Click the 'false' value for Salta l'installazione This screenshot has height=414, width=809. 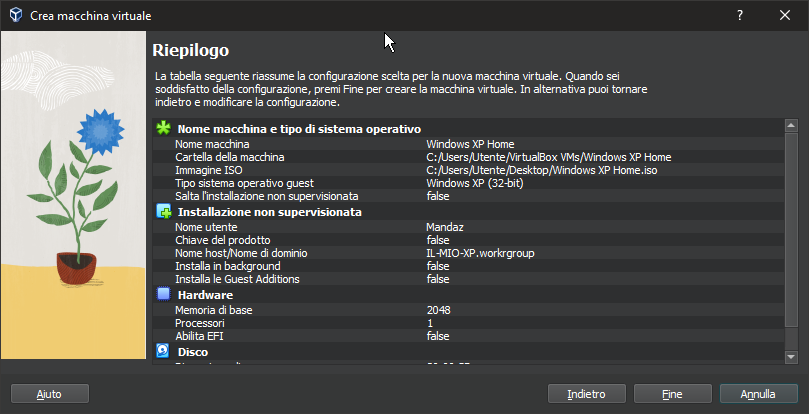click(x=438, y=196)
